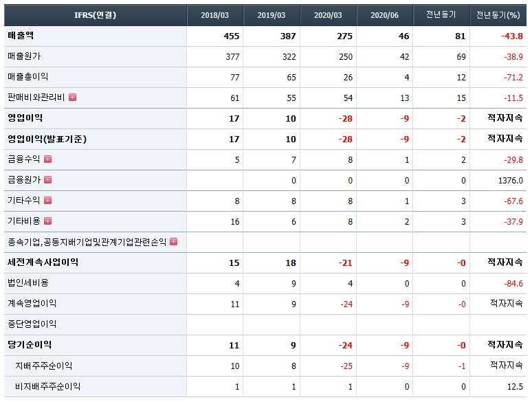Click 세전계속사업이익 2020/03 value -21
Image resolution: width=532 pixels, height=402 pixels.
(x=346, y=263)
